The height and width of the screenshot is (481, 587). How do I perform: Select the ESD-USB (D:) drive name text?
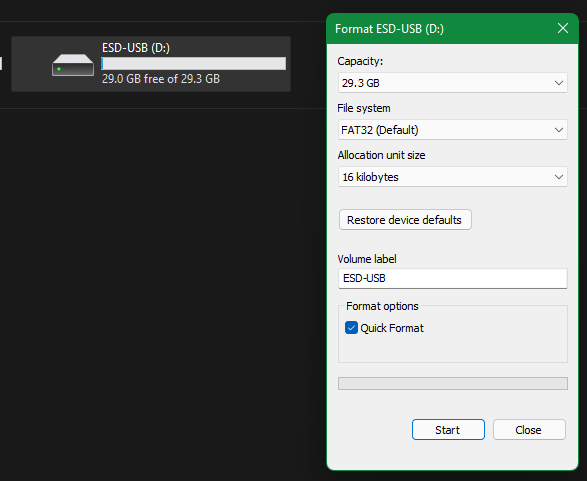point(136,48)
